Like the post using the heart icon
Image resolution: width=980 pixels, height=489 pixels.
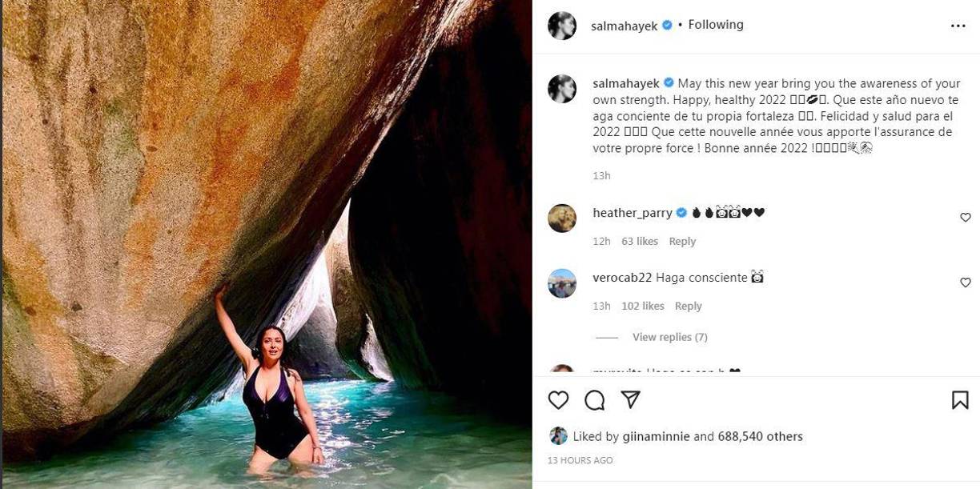558,399
